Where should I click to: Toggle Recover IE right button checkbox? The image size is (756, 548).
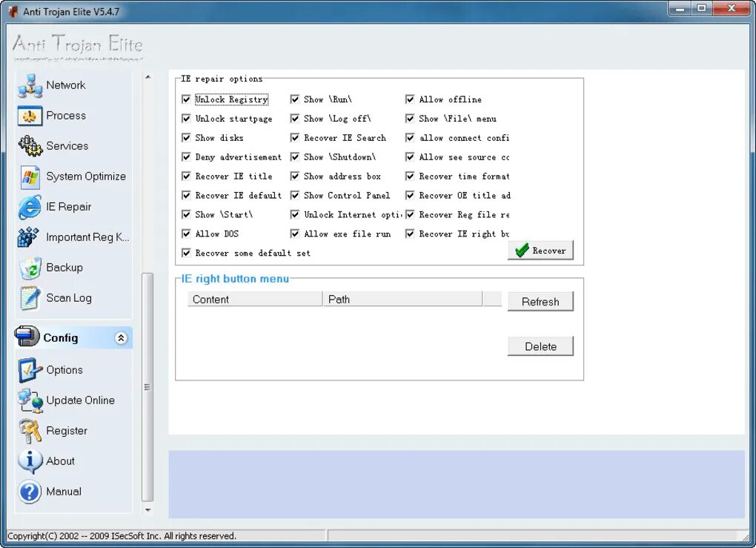[410, 234]
